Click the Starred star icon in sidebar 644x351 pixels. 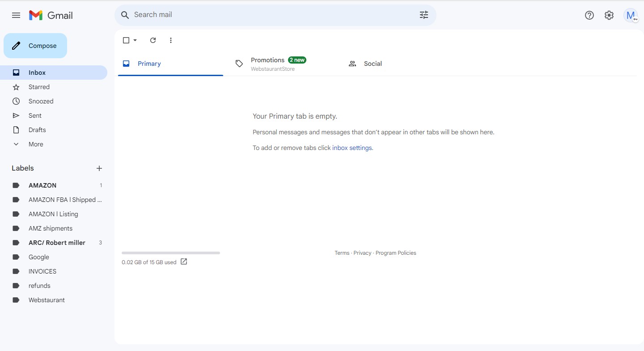[x=16, y=87]
